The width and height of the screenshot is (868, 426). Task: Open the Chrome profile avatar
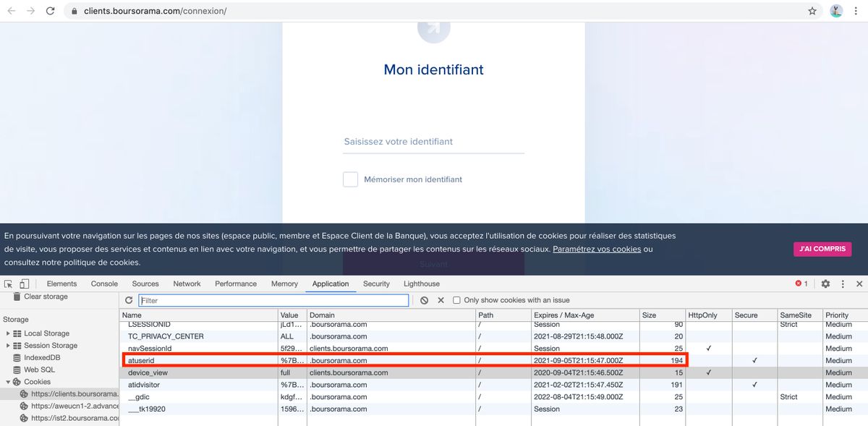coord(836,11)
